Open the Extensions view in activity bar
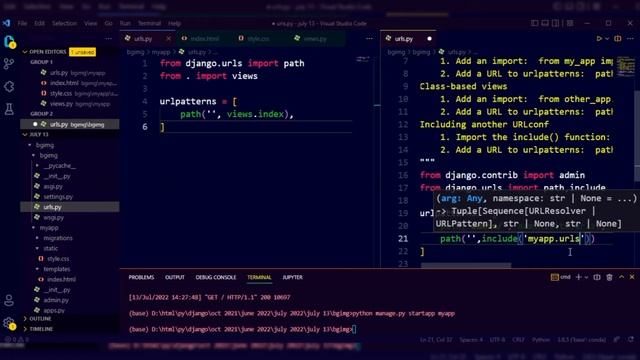Image resolution: width=640 pixels, height=360 pixels. (9, 86)
